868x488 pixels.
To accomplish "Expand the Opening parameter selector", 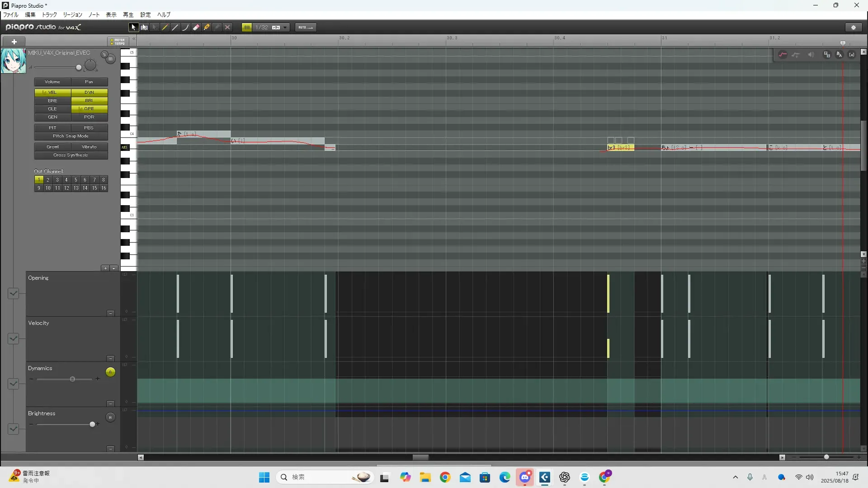I will 13,294.
